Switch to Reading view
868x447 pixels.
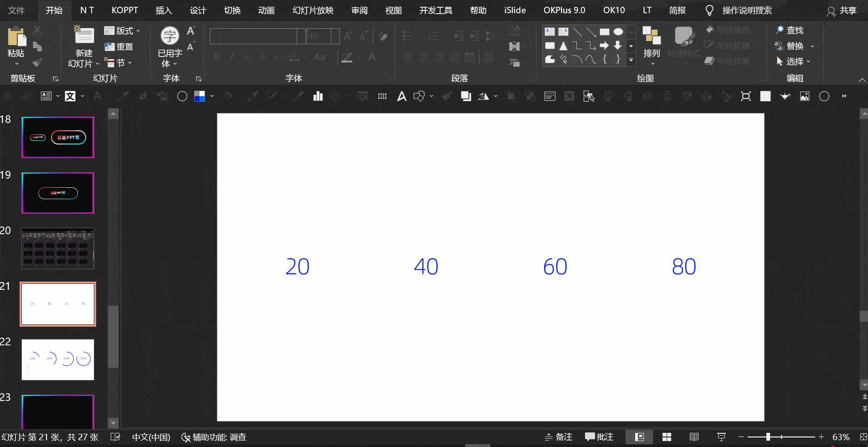click(694, 437)
